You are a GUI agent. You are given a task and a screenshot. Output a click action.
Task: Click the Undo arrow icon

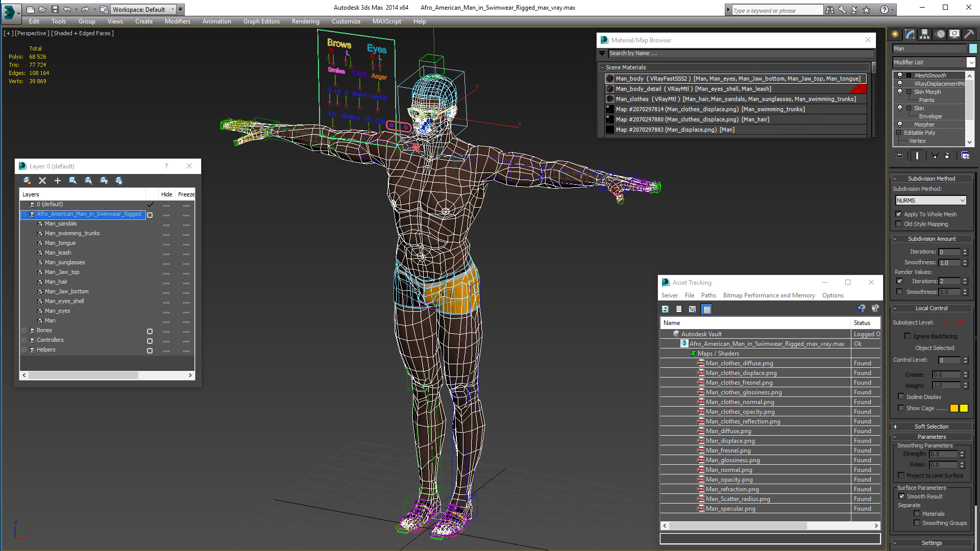pyautogui.click(x=67, y=9)
